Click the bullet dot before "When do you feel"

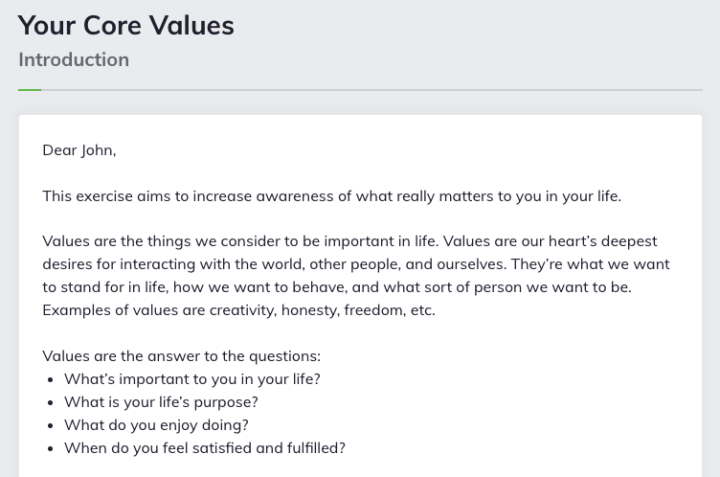point(51,449)
